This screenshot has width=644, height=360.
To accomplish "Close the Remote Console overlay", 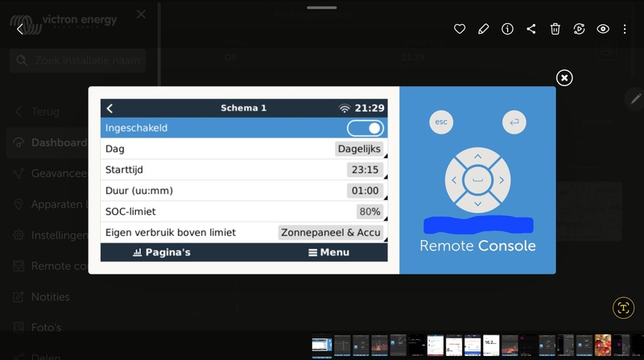I will (564, 77).
